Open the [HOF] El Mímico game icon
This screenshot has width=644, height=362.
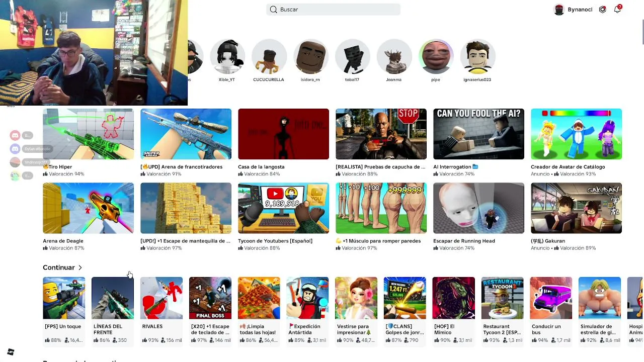click(x=454, y=298)
